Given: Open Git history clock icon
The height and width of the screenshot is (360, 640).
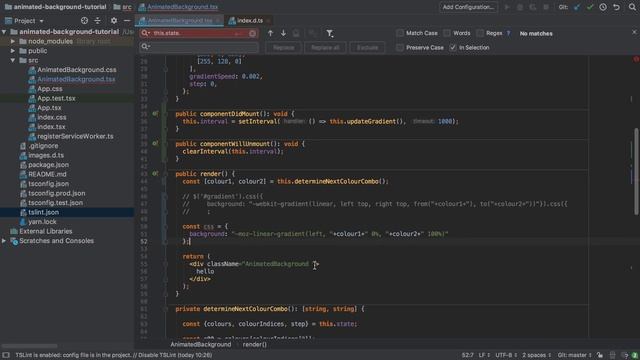Looking at the screenshot, I should point(603,7).
